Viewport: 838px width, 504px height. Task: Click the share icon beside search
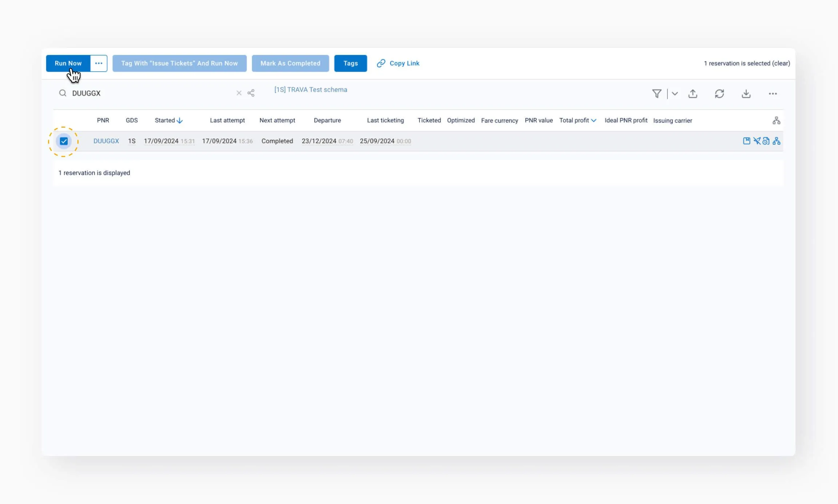[251, 93]
